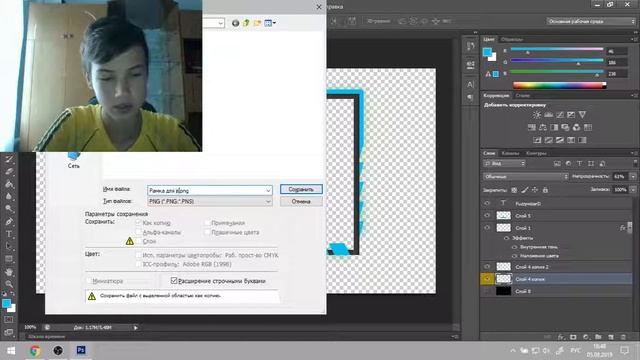Toggle ICC-профиль Adobe RGB checkbox

pyautogui.click(x=138, y=264)
